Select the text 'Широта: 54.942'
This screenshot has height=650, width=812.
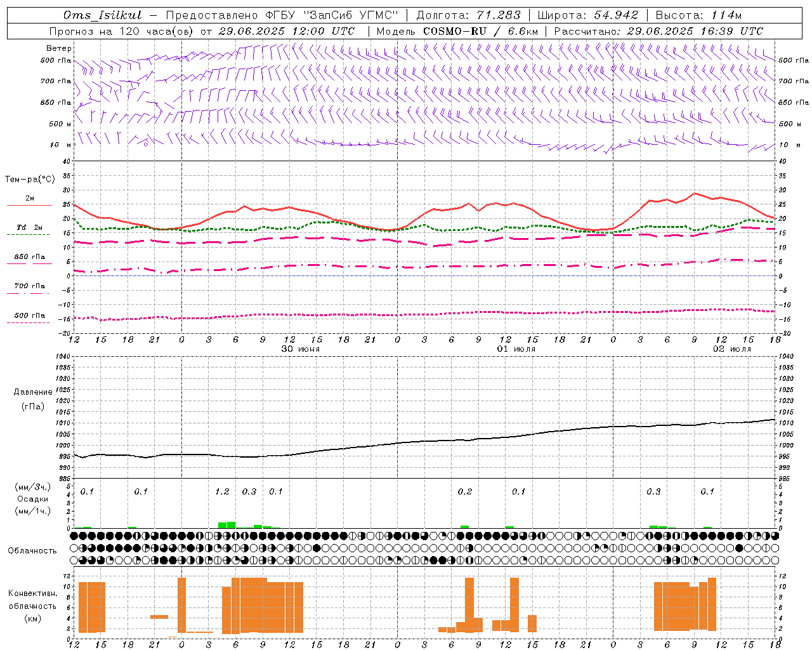tap(587, 15)
